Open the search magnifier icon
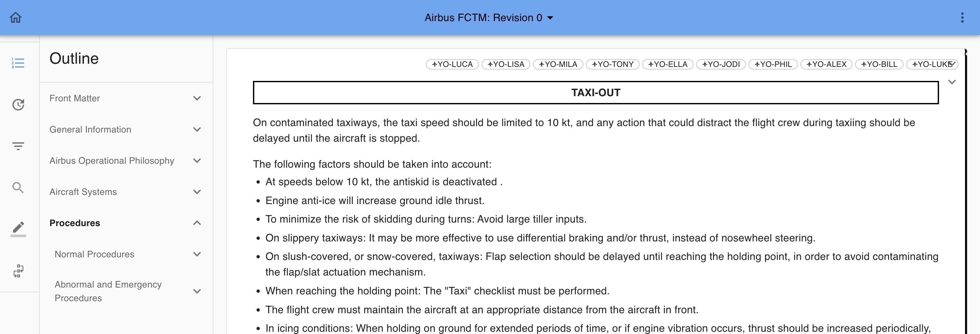 [x=18, y=187]
